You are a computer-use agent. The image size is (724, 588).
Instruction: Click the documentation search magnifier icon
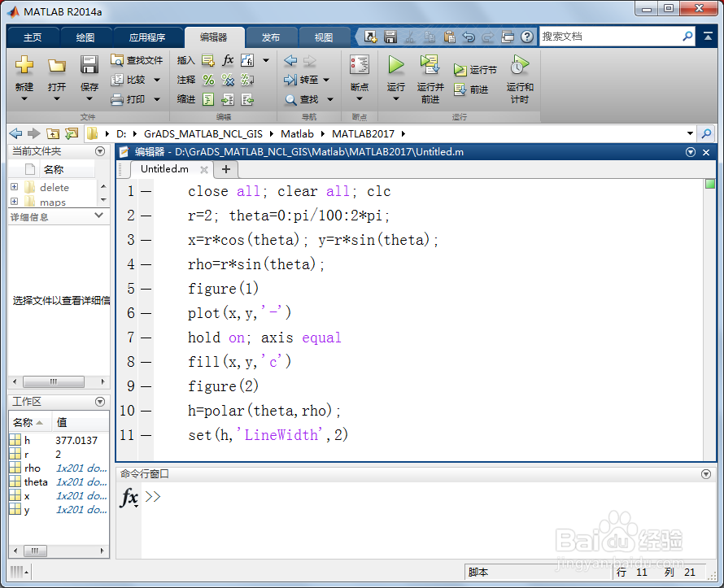point(687,36)
